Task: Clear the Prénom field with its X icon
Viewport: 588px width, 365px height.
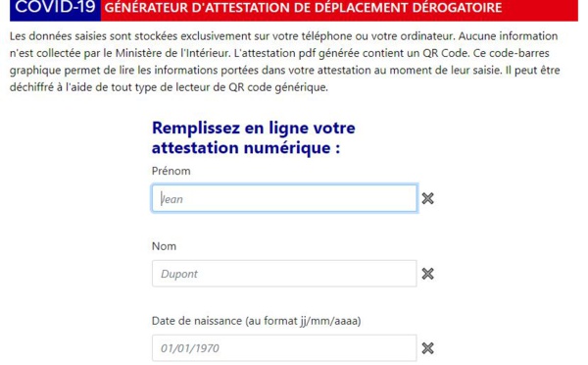Action: click(427, 198)
